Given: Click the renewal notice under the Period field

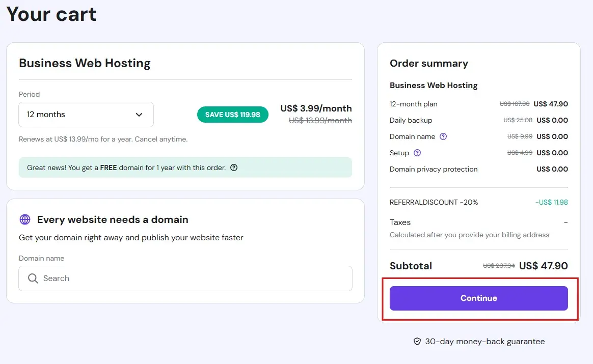Looking at the screenshot, I should click(x=103, y=139).
